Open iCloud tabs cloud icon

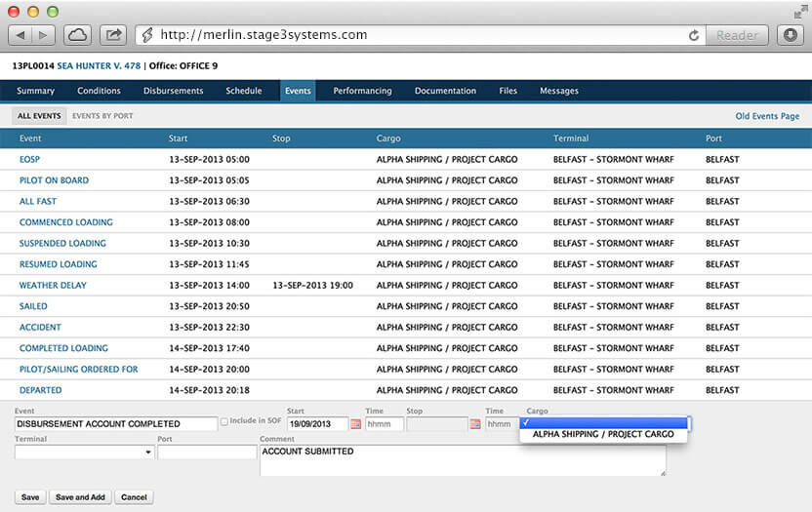click(x=78, y=34)
